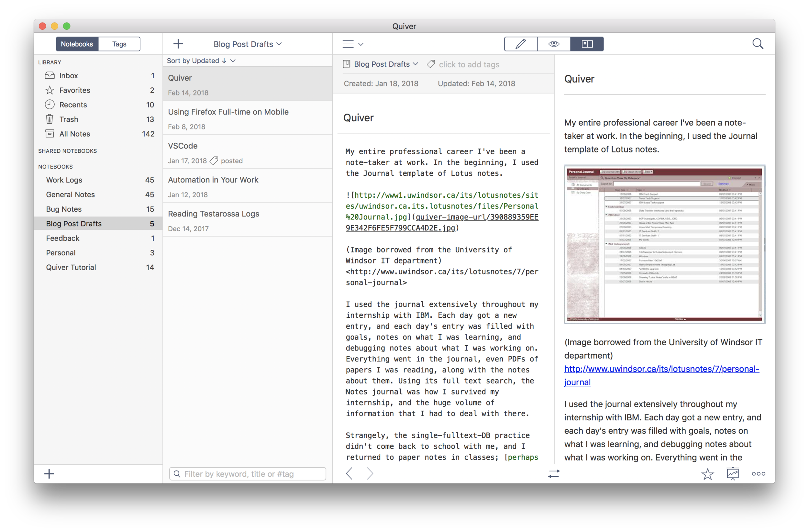Click the tag icon to add tags
Screen dimensions: 809x532
click(431, 64)
